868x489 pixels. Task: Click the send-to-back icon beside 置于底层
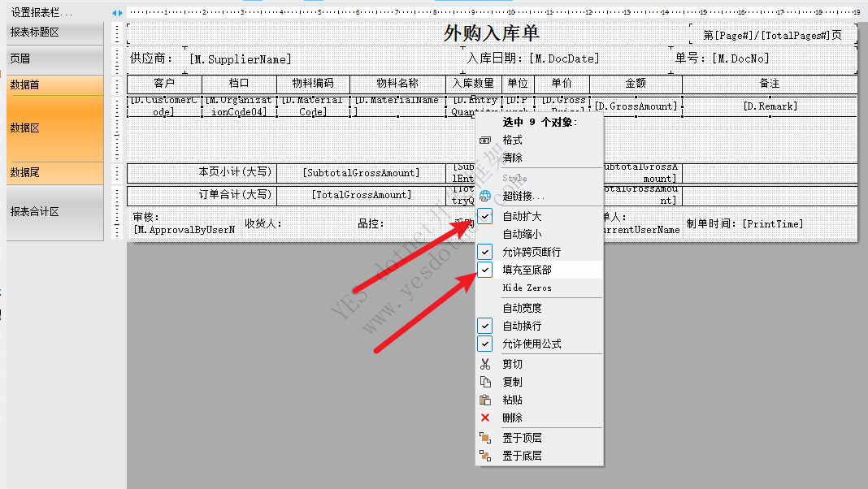pyautogui.click(x=485, y=456)
